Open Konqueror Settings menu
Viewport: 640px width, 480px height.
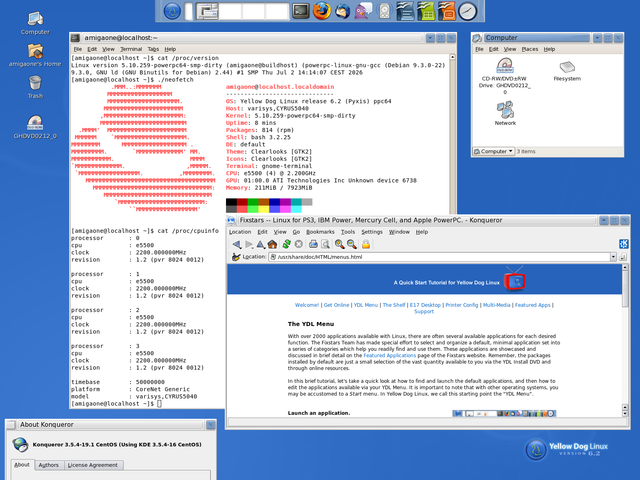372,232
